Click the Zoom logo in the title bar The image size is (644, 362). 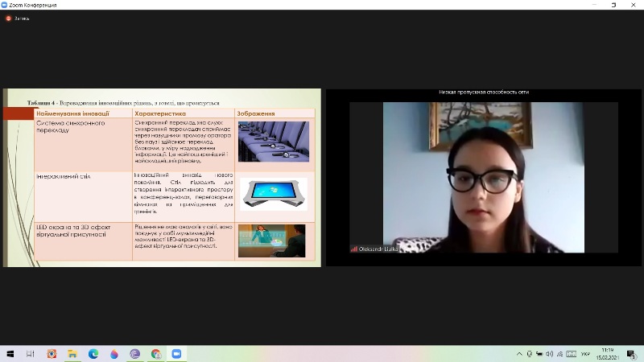4,5
